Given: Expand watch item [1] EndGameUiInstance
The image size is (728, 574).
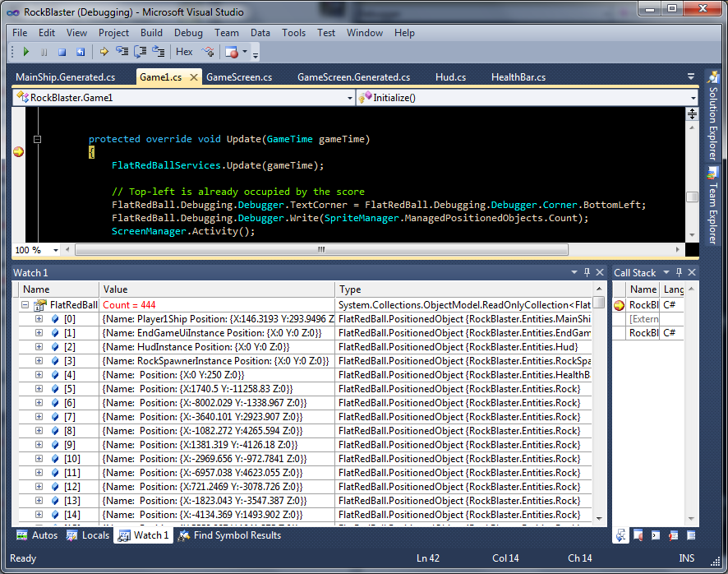Looking at the screenshot, I should tap(39, 333).
